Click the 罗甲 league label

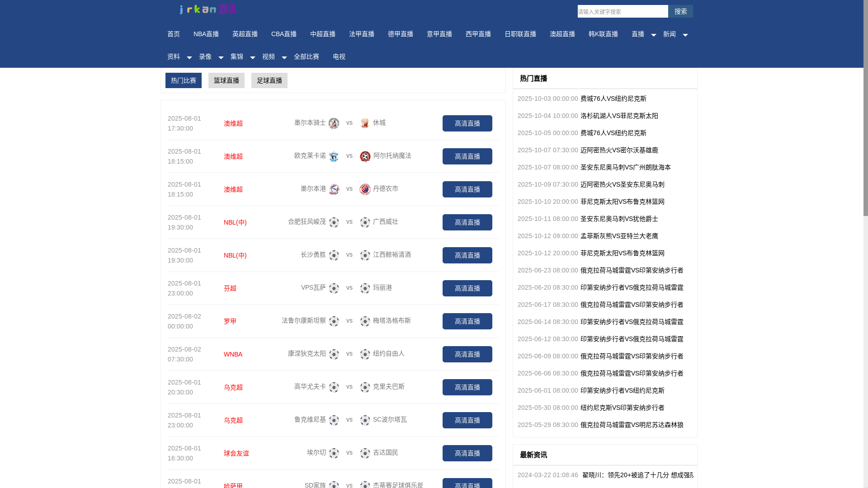[x=230, y=321]
